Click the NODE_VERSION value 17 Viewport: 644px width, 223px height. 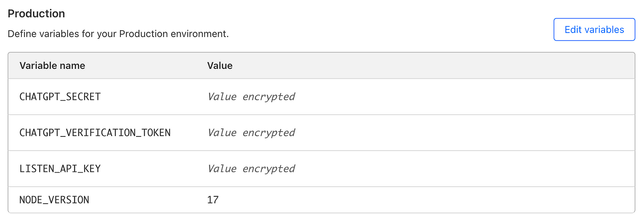tap(213, 200)
